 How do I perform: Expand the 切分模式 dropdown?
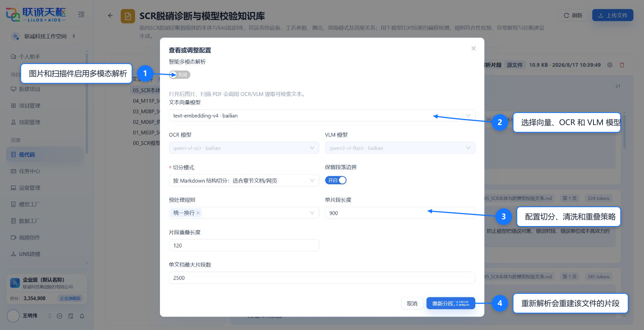click(x=244, y=180)
